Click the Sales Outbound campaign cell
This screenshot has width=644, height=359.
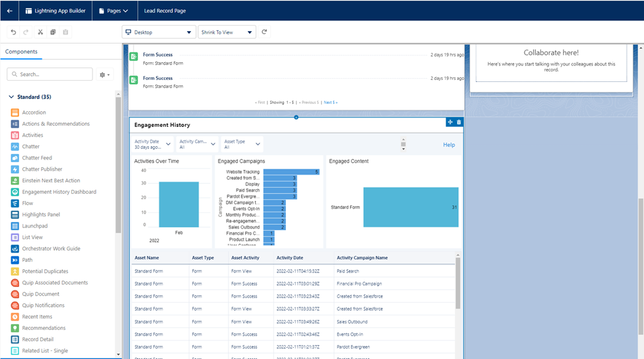352,322
